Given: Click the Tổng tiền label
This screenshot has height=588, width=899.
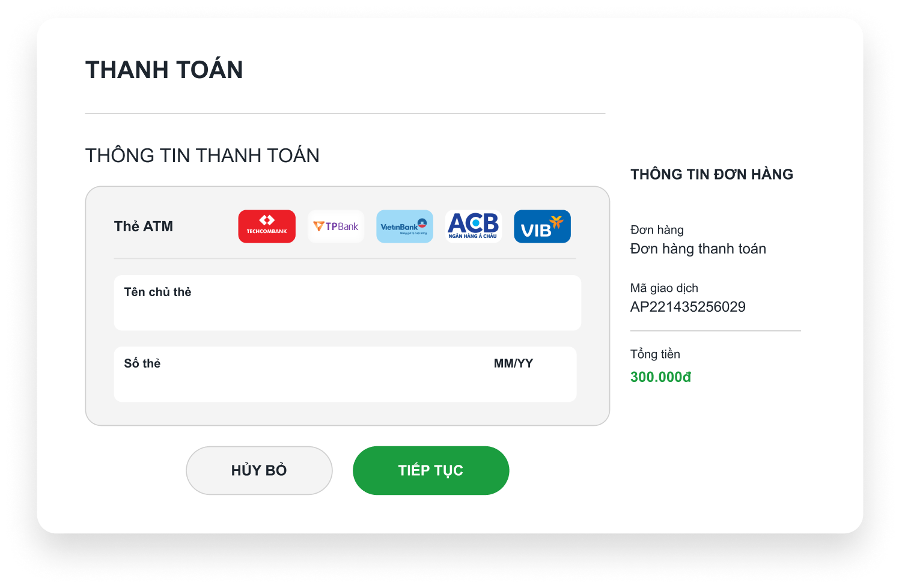Looking at the screenshot, I should click(655, 354).
